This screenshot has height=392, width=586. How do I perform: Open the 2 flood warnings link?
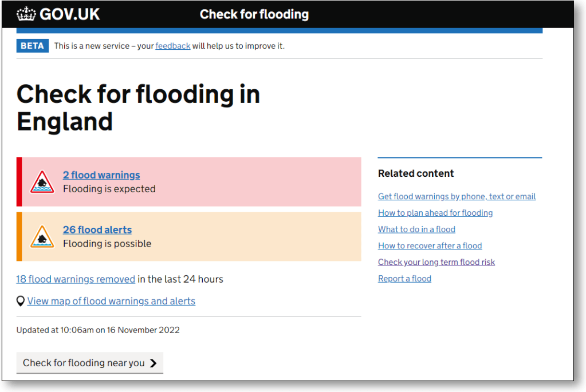(101, 175)
